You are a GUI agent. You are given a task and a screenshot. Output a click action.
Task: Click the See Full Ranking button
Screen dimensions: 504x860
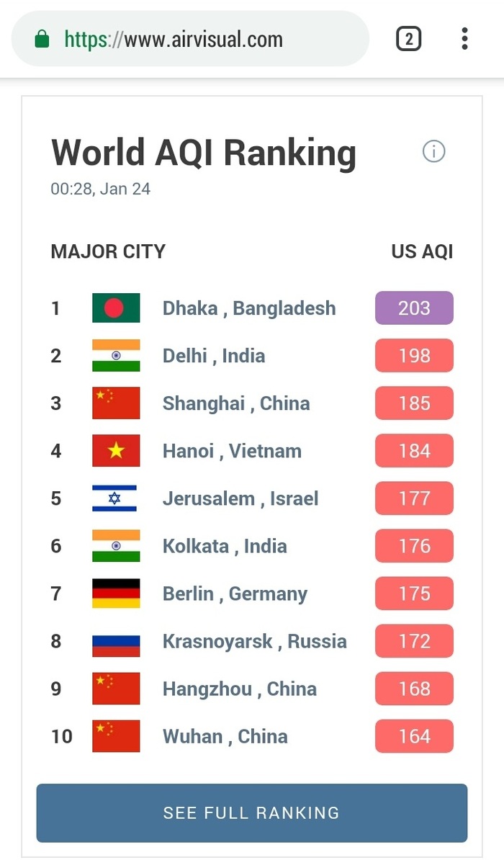(251, 813)
